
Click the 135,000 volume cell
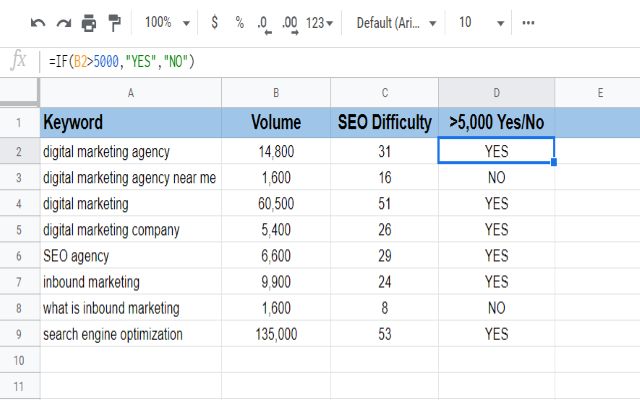275,334
